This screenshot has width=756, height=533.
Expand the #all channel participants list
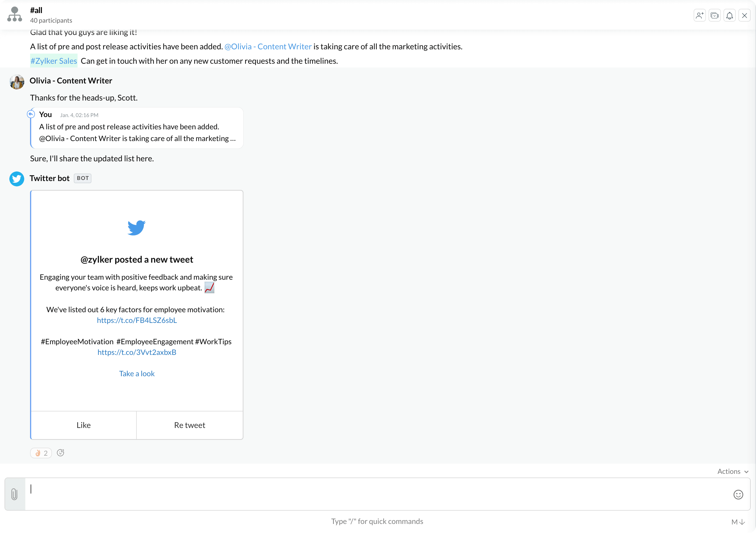[x=51, y=21]
